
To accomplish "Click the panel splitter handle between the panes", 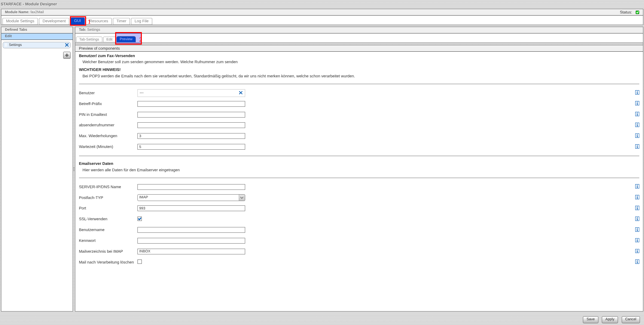I will point(74,169).
